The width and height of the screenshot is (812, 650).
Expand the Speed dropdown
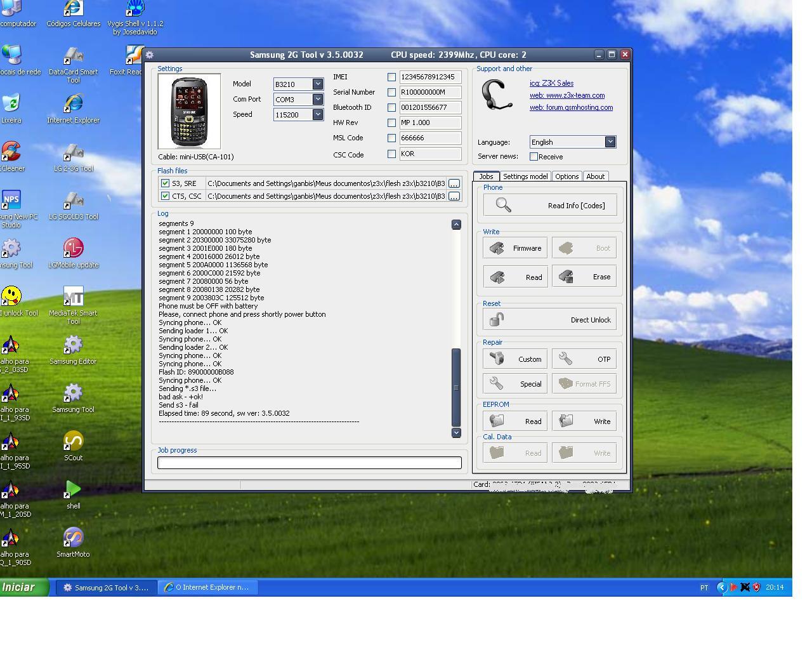318,114
